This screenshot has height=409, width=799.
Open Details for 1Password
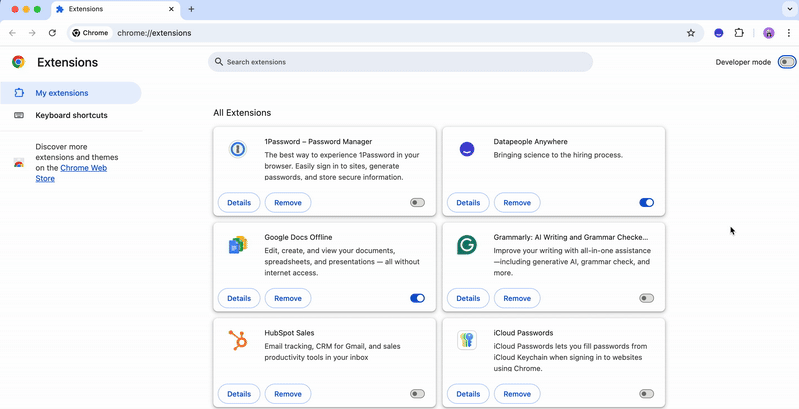239,203
